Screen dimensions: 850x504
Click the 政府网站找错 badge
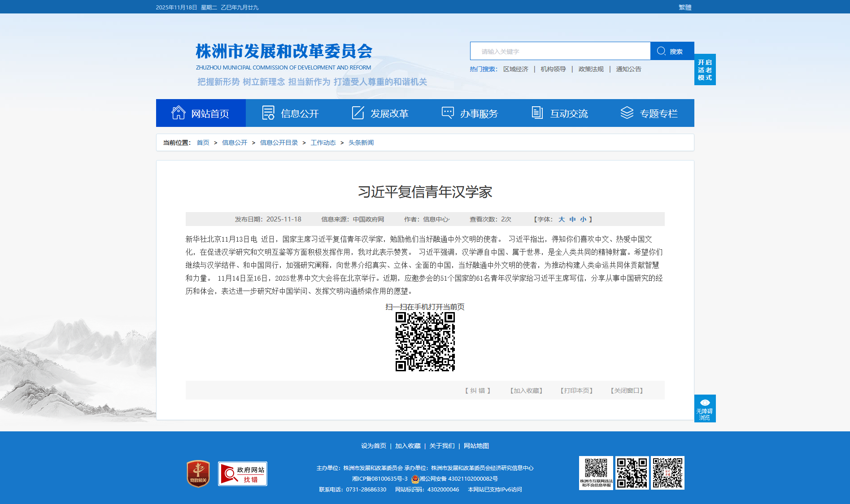point(243,474)
